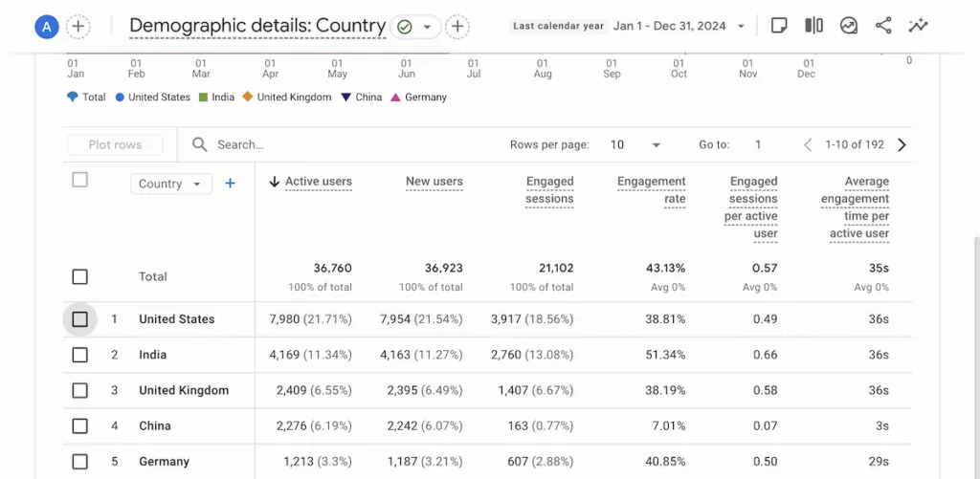The height and width of the screenshot is (479, 980).
Task: Tick the Total row checkbox
Action: pos(79,276)
